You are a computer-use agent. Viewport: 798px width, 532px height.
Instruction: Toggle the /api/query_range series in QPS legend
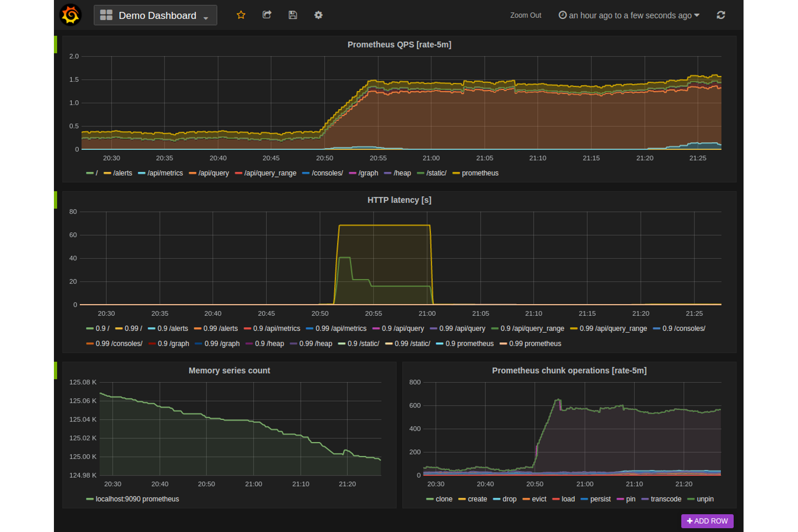pos(270,173)
